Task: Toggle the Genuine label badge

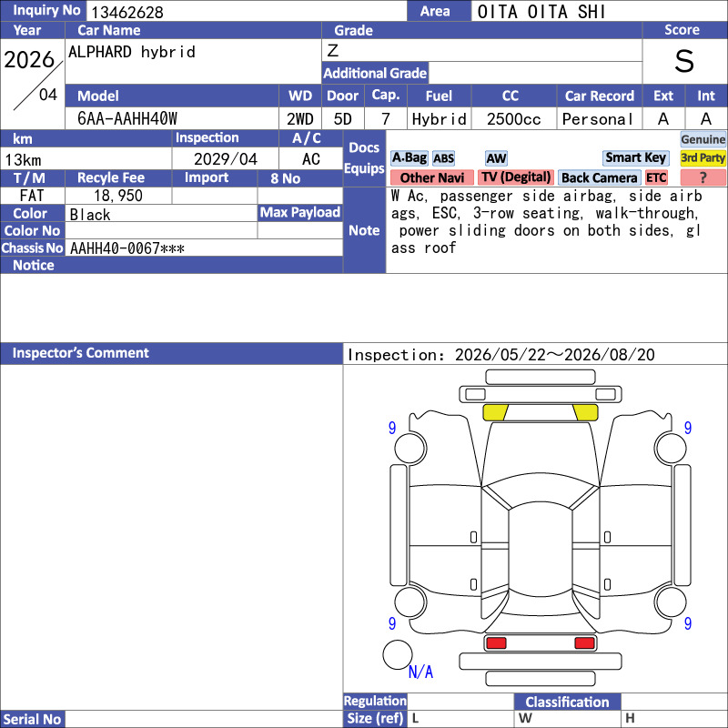Action: [x=703, y=139]
